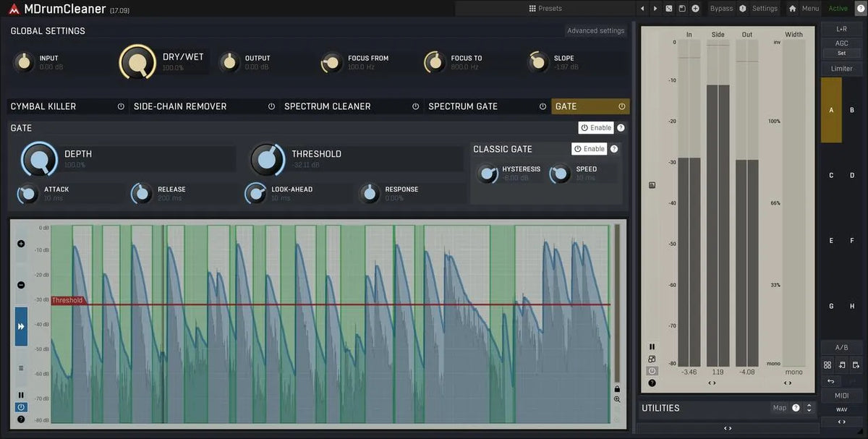Zoom in graph with the plus icon
The image size is (868, 439).
click(21, 244)
